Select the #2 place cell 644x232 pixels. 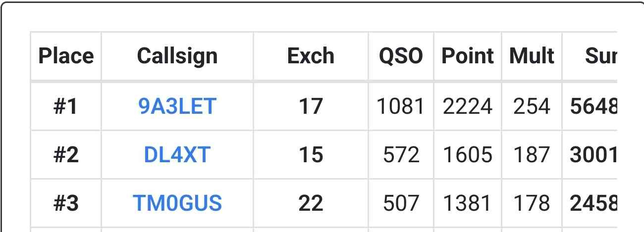(66, 155)
